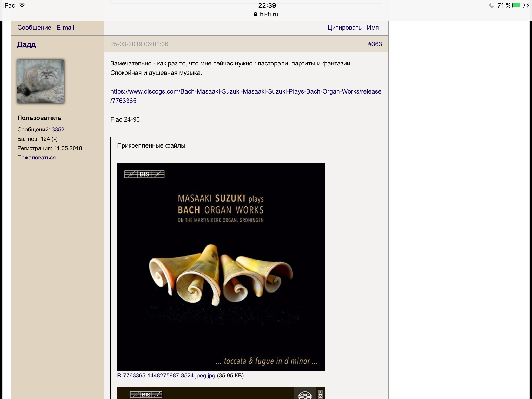Open the second attached BIS image

point(221,393)
